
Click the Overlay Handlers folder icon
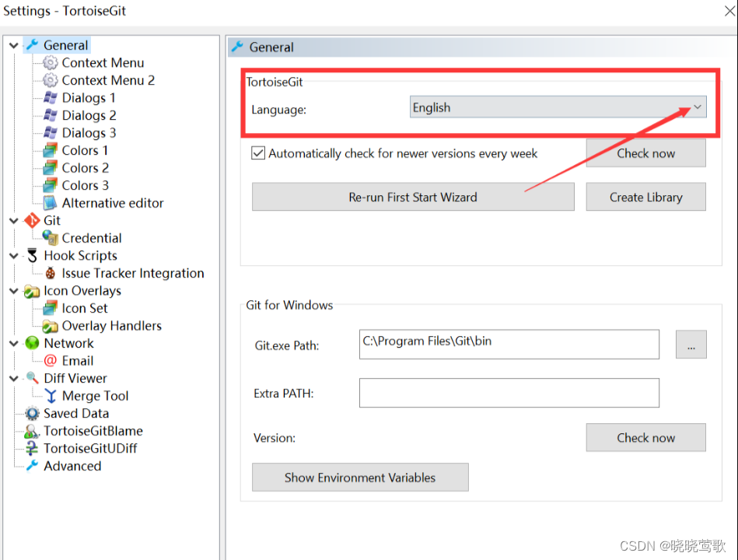pos(51,326)
